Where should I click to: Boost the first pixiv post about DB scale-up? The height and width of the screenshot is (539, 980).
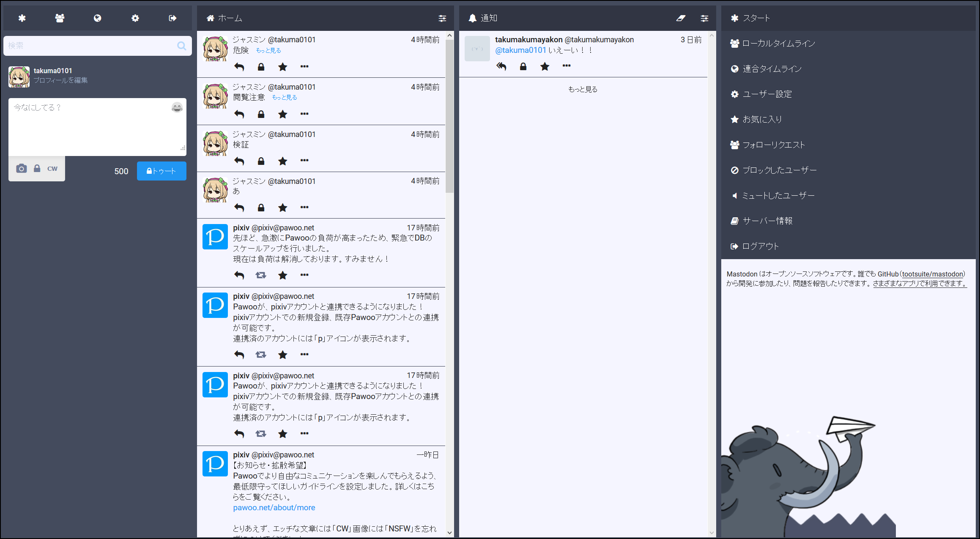261,275
